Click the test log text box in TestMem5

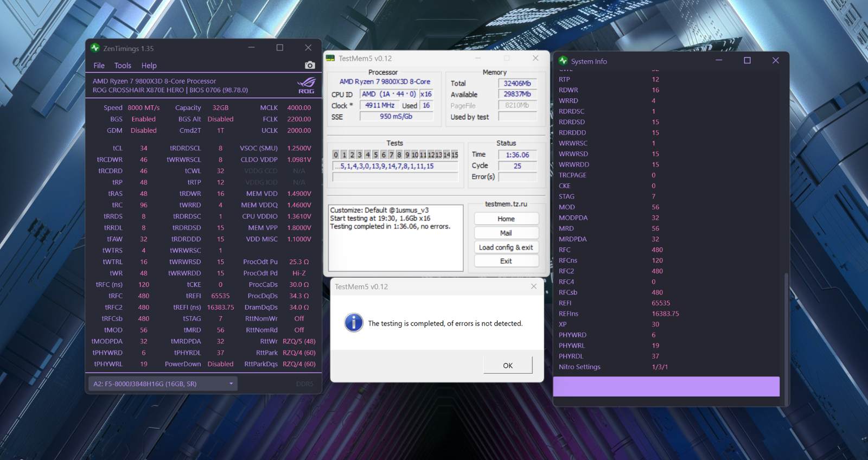(x=395, y=238)
